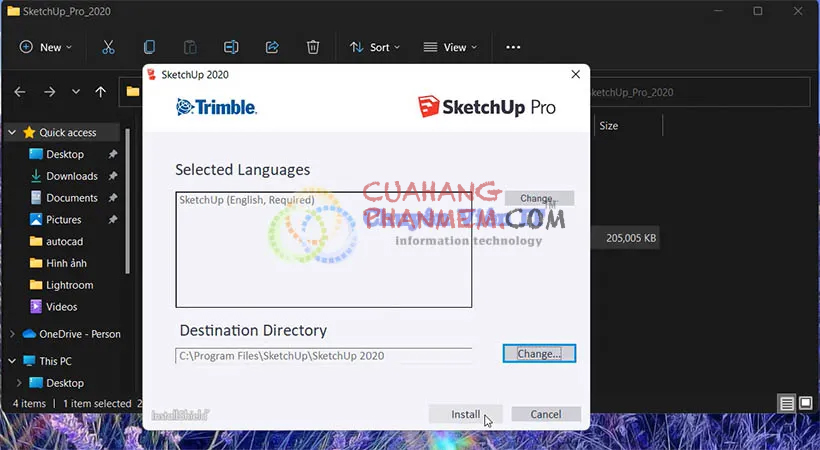Open the three-dots See more menu
Screen dimensions: 820x450
point(513,47)
